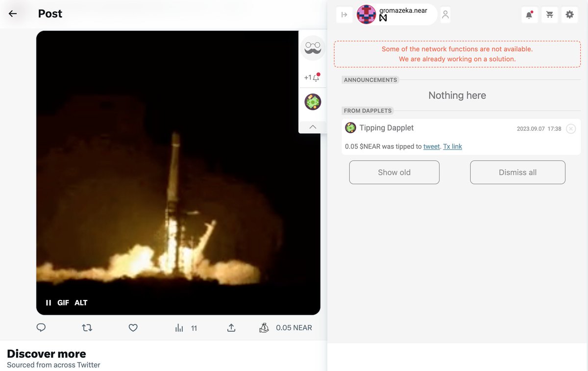588x371 pixels.
Task: Click the rocket launch GIF
Action: click(x=178, y=173)
